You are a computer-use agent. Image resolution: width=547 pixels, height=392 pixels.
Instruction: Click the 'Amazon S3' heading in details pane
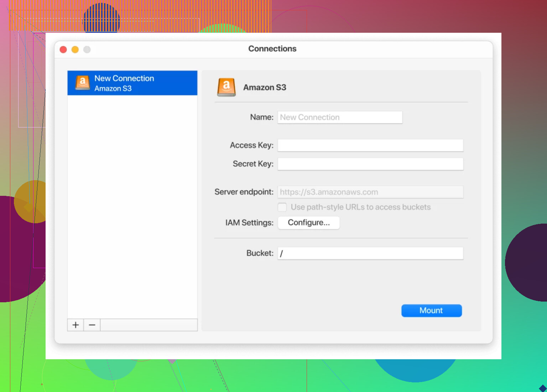click(x=265, y=88)
